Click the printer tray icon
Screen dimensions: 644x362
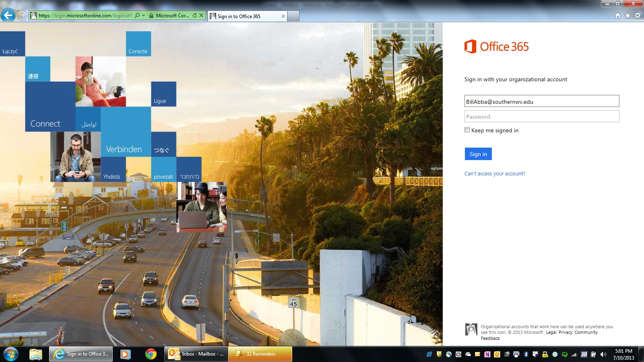point(516,354)
